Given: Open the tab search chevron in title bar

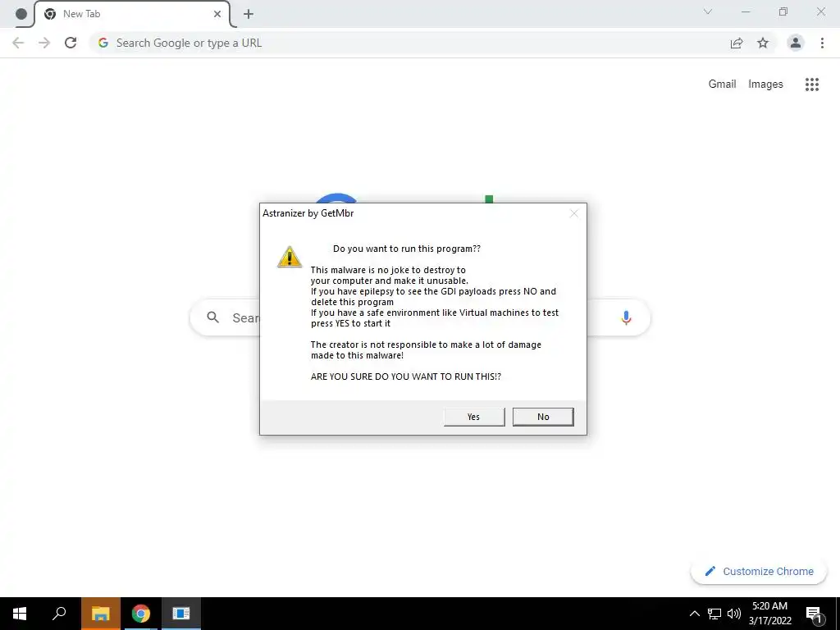Looking at the screenshot, I should tap(708, 11).
